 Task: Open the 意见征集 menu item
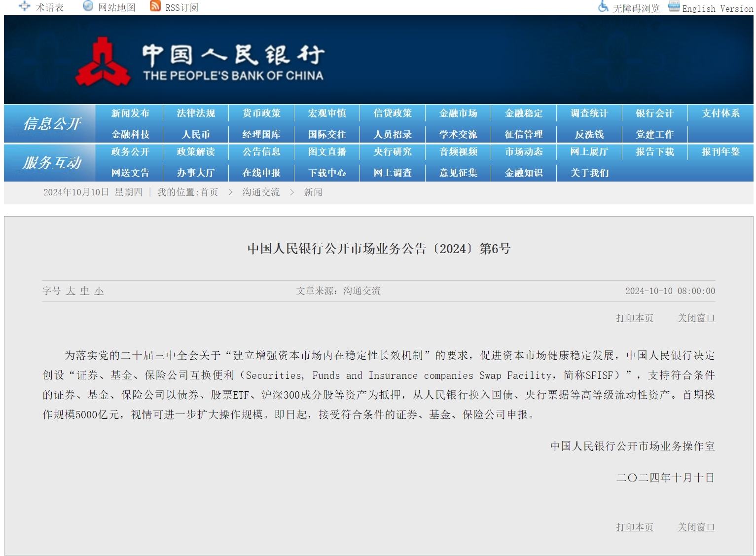pos(458,173)
